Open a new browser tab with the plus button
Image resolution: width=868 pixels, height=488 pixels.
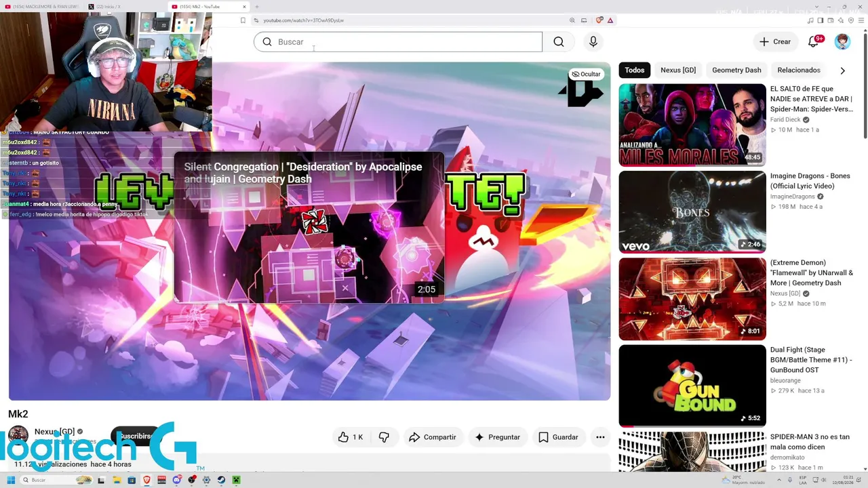(256, 7)
